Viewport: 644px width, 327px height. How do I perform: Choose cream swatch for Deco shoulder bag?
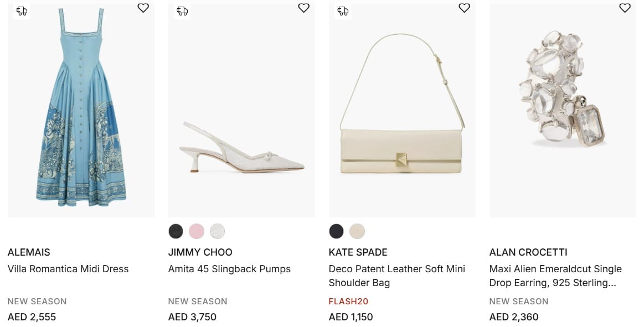(x=357, y=231)
